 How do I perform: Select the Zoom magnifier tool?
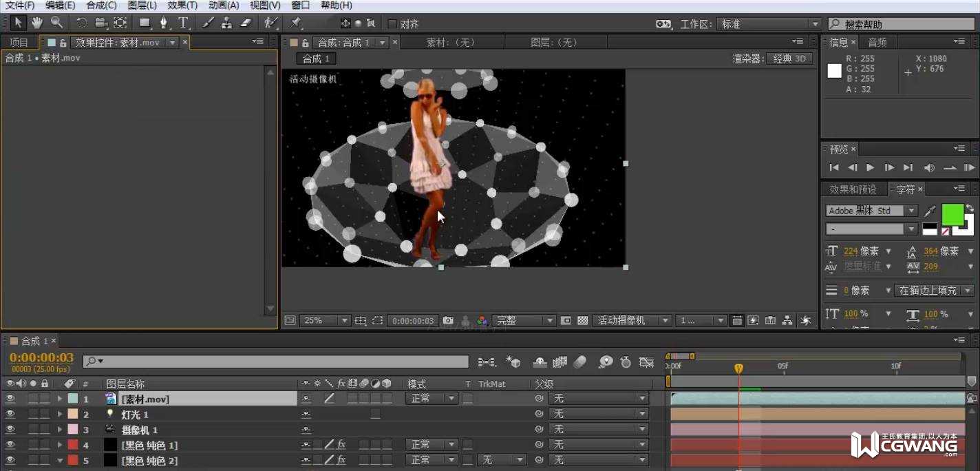point(56,23)
